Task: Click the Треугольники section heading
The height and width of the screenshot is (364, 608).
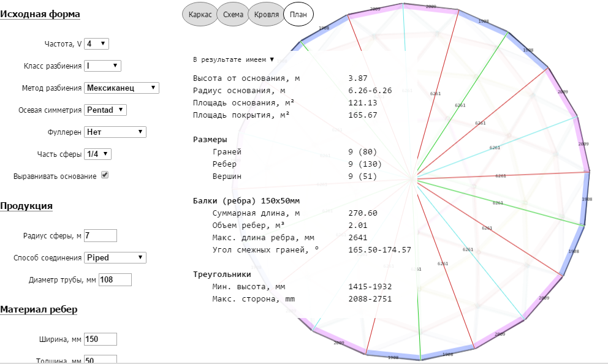Action: 222,275
